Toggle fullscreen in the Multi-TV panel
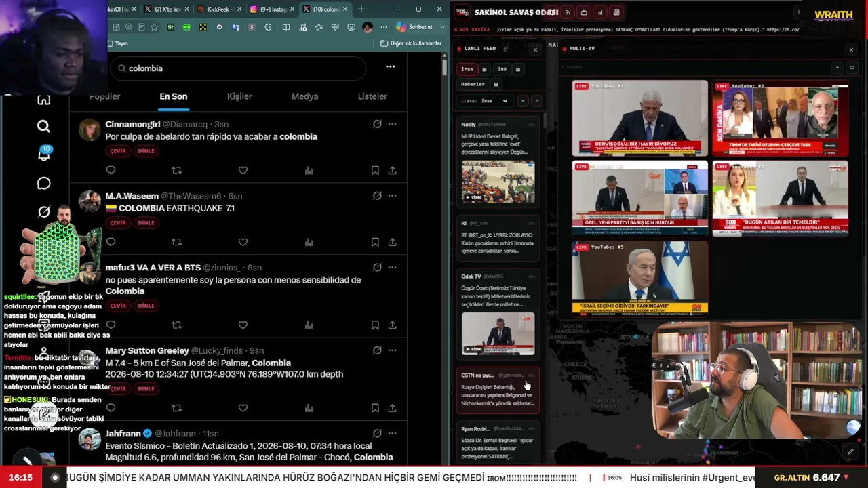Screen dimensions: 868x488 point(852,68)
